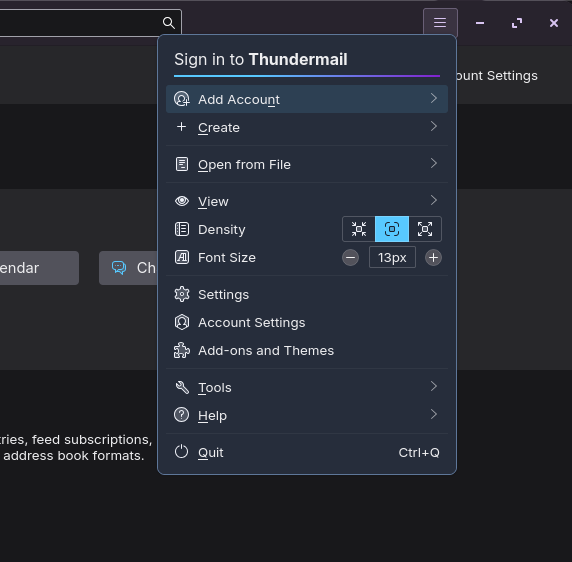
Task: Open the View menu entry
Action: (307, 201)
